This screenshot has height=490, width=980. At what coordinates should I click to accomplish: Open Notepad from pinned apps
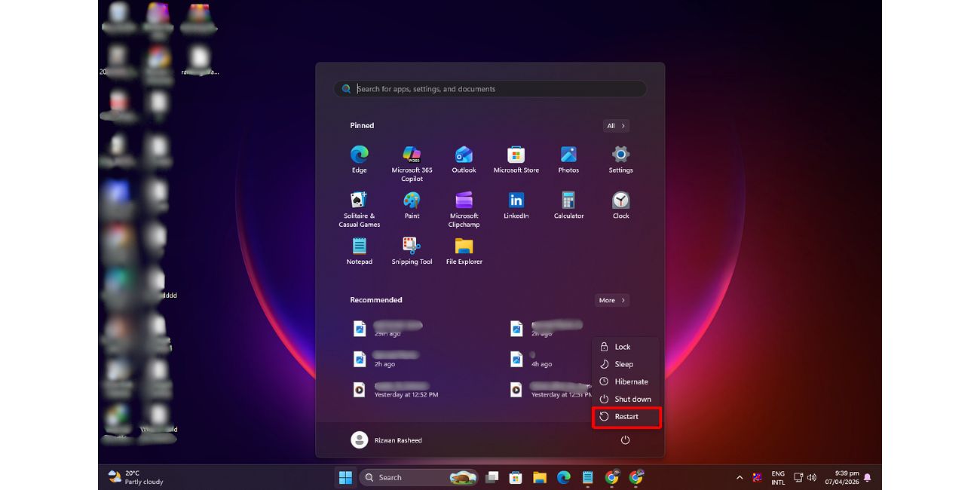(x=359, y=250)
